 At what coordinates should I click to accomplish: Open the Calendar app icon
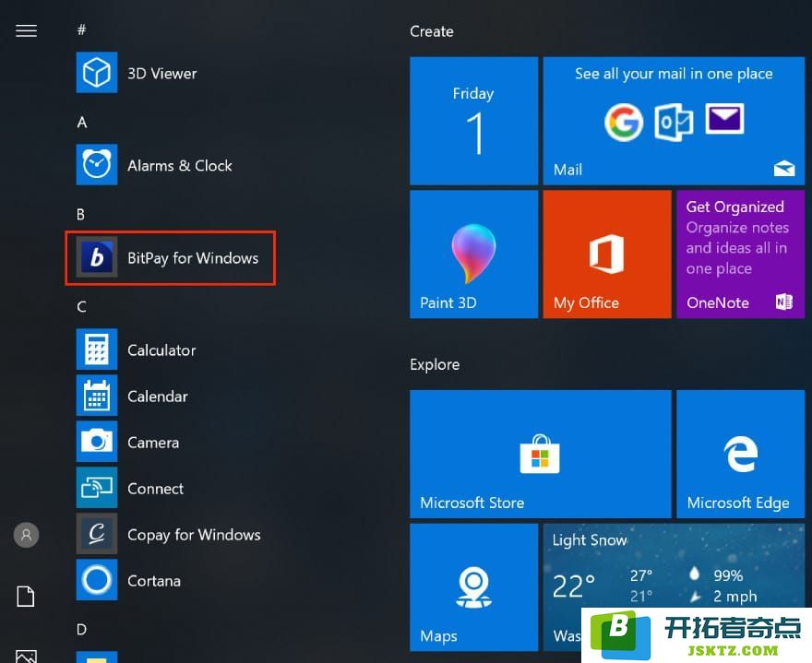coord(97,396)
